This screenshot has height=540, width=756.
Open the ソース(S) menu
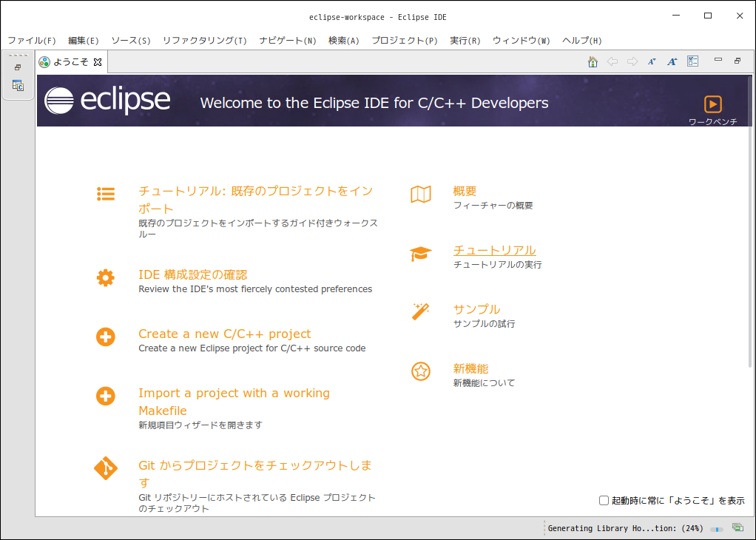[131, 41]
